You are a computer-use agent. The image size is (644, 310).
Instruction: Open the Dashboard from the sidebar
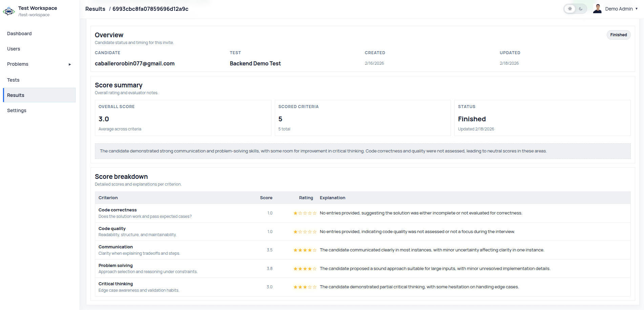tap(19, 34)
